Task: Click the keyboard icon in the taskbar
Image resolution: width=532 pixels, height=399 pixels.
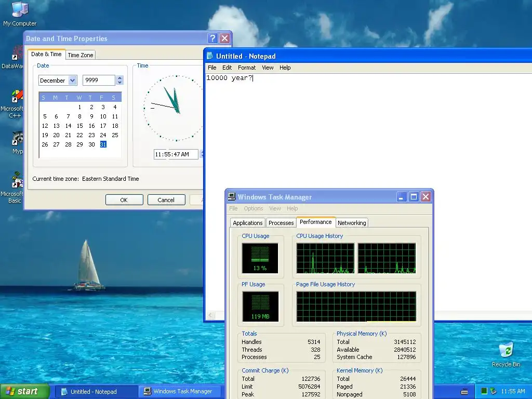Action: pos(464,392)
